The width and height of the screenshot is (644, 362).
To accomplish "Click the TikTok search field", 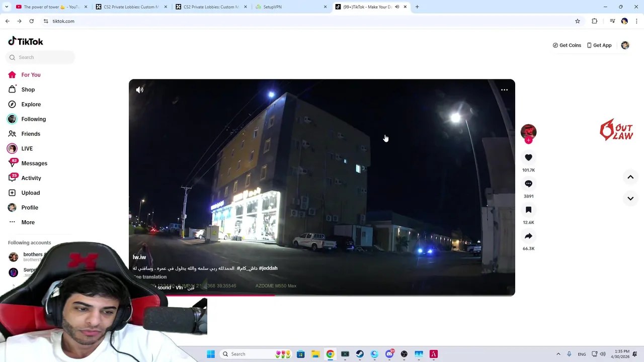I will click(40, 57).
